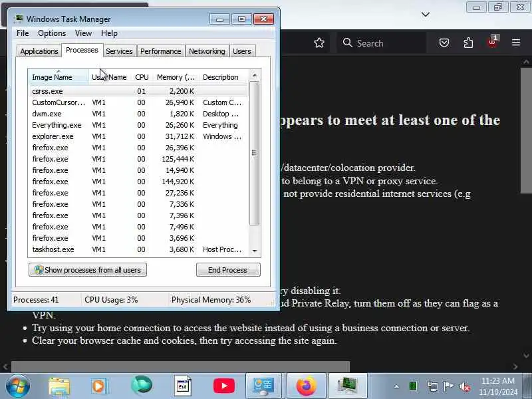Click the Firefox page horizontal scrollbar thumb

click(180, 366)
